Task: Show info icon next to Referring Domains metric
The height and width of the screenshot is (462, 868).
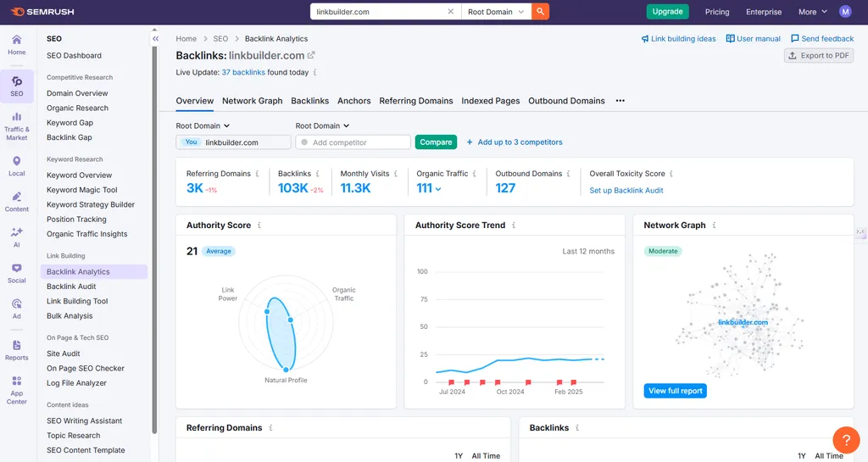Action: pos(257,174)
